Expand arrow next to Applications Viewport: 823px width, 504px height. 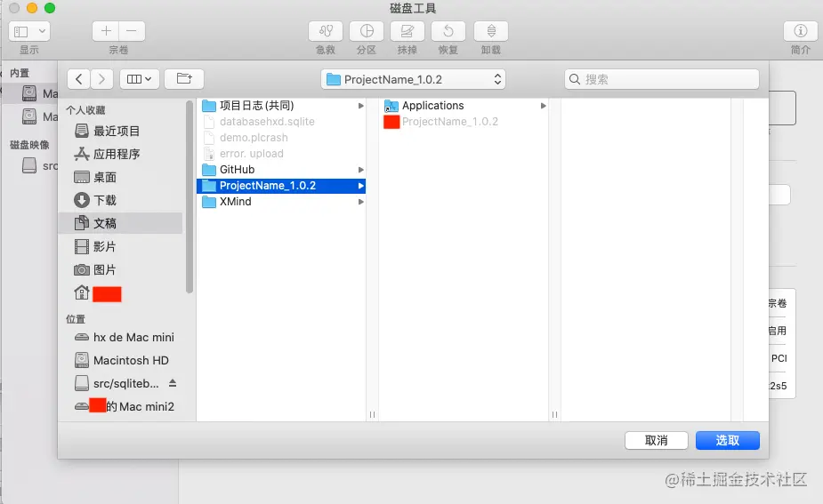coord(544,106)
